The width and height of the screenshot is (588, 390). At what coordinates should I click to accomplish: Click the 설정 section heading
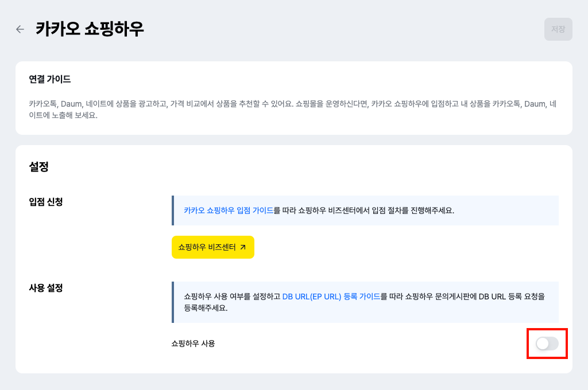tap(38, 167)
